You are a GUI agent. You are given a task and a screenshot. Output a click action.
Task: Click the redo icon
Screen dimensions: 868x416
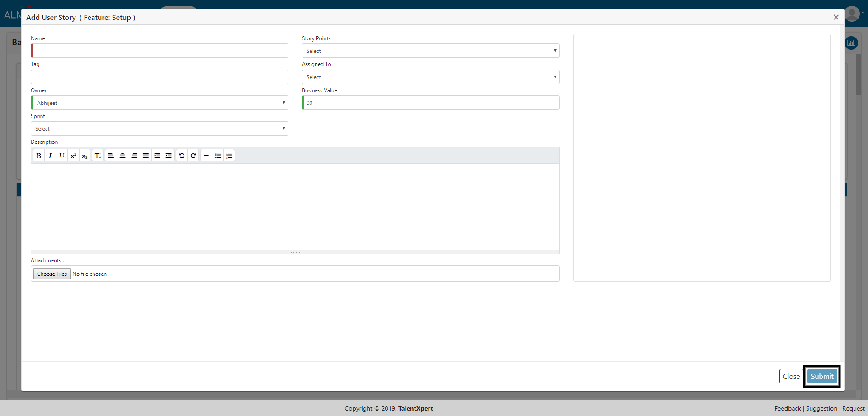pyautogui.click(x=193, y=156)
